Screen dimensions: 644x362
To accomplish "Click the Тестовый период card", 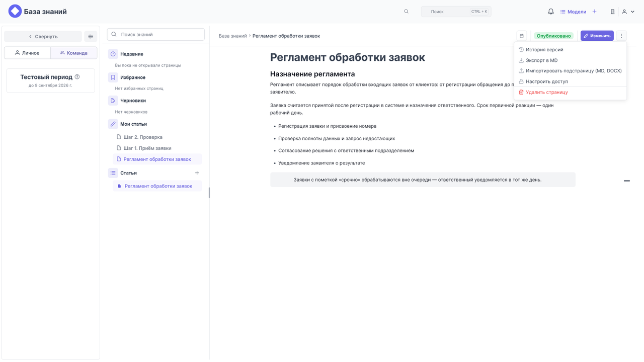I will click(50, 80).
